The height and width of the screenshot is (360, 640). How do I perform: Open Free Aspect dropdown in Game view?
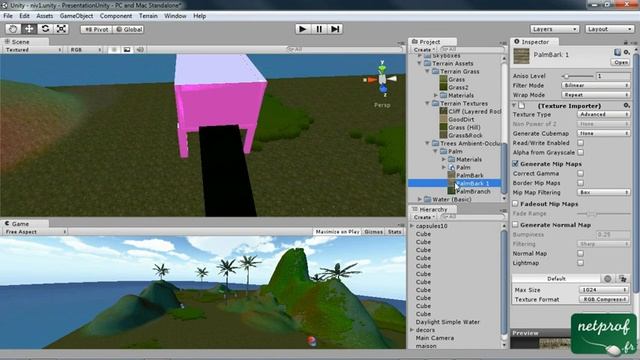pyautogui.click(x=35, y=232)
